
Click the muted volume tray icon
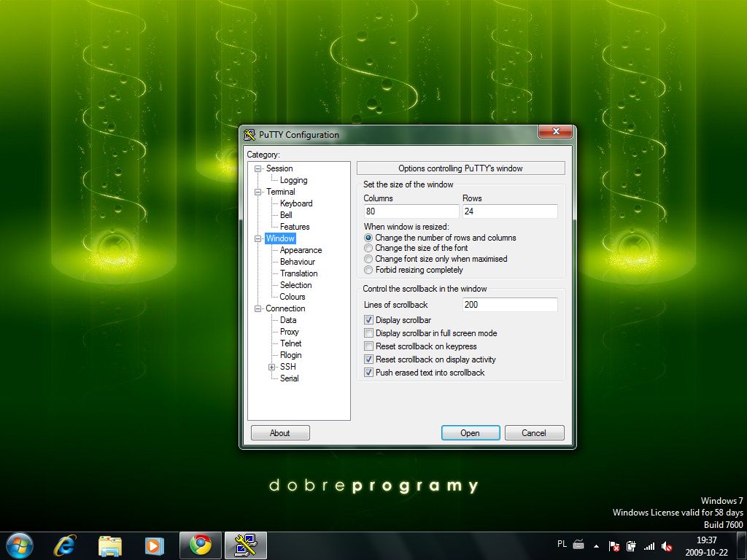click(667, 546)
